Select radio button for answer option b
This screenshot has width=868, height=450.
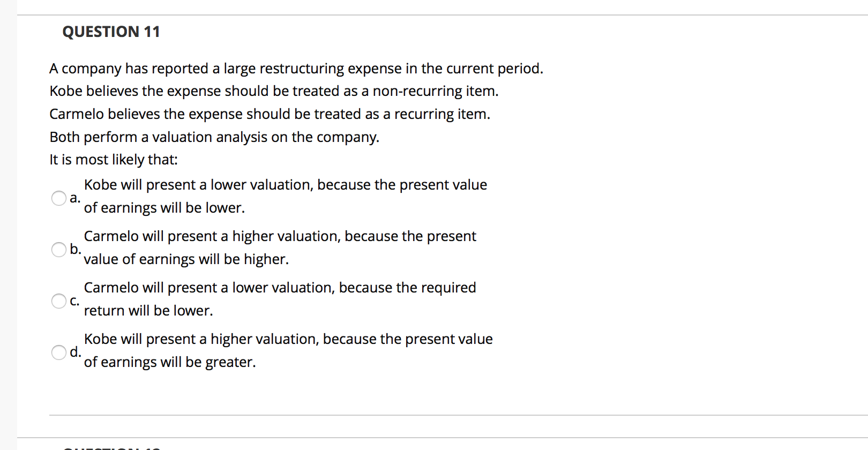pyautogui.click(x=58, y=249)
